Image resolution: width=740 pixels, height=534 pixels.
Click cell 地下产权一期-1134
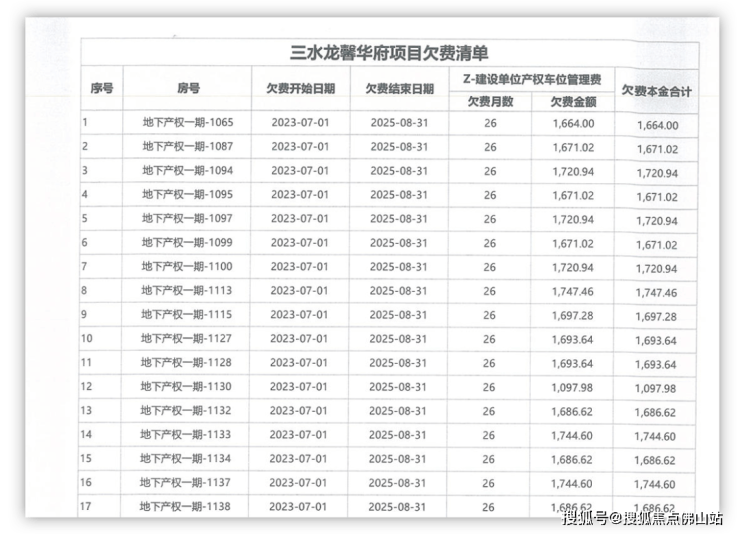click(x=185, y=458)
